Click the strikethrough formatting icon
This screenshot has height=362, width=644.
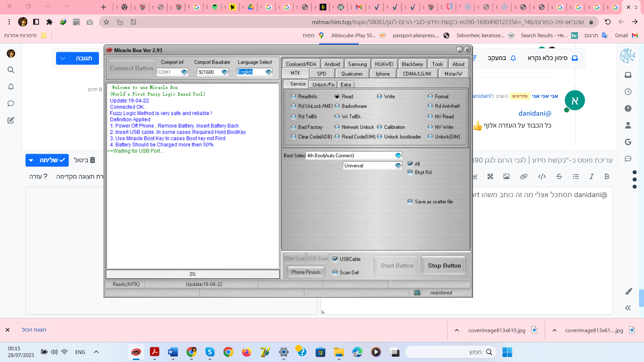(x=559, y=177)
